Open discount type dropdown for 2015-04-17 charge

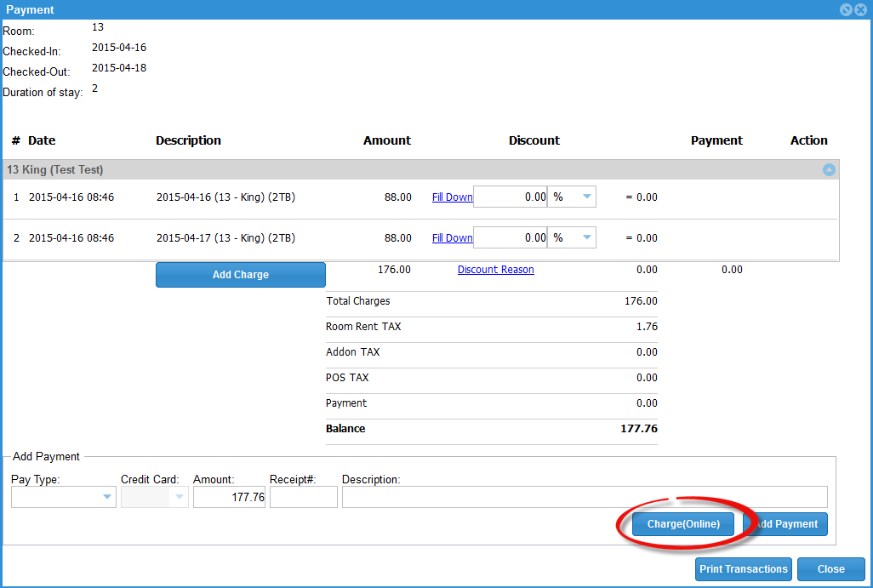point(586,238)
